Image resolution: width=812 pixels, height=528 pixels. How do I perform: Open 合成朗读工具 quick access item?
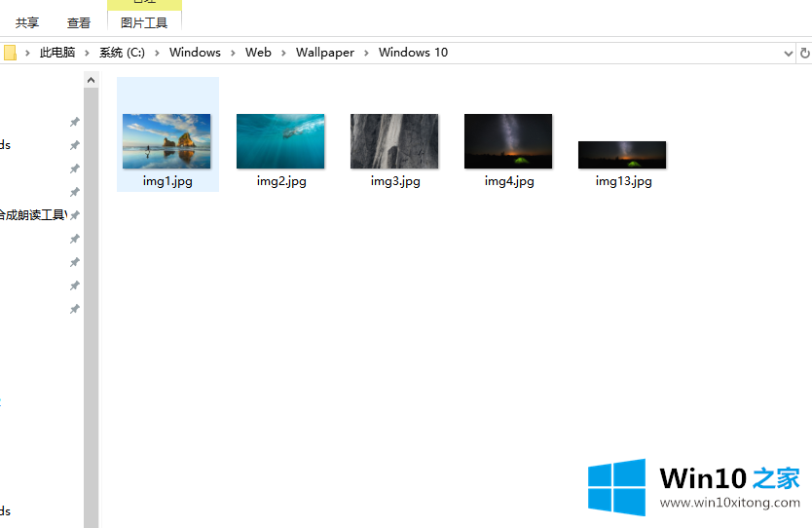(33, 215)
